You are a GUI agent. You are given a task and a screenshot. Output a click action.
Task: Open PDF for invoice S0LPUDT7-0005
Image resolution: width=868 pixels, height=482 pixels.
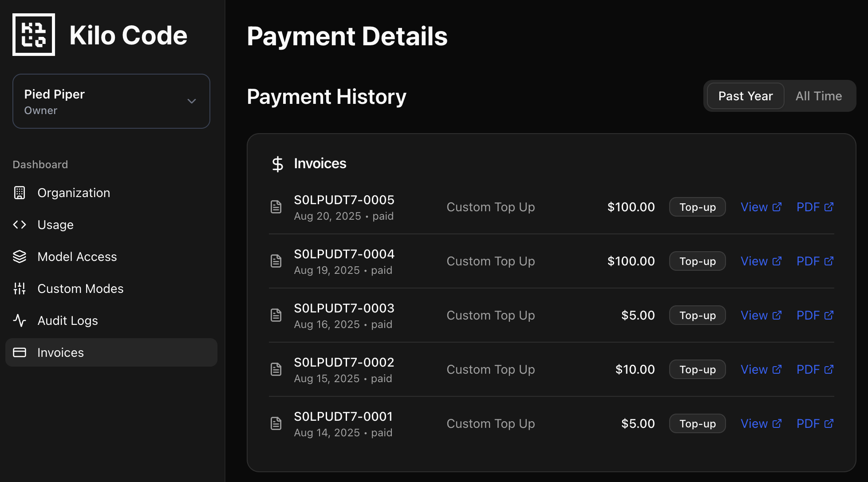click(x=815, y=207)
